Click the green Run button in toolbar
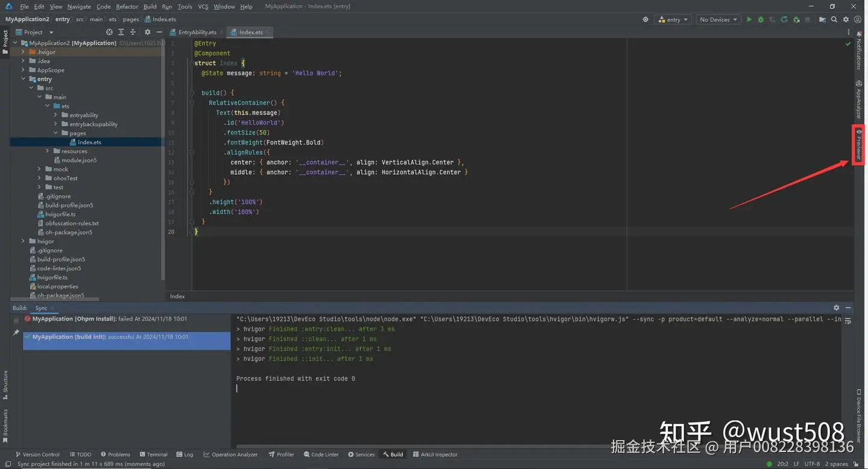Screen dimensions: 868x469 (x=749, y=19)
